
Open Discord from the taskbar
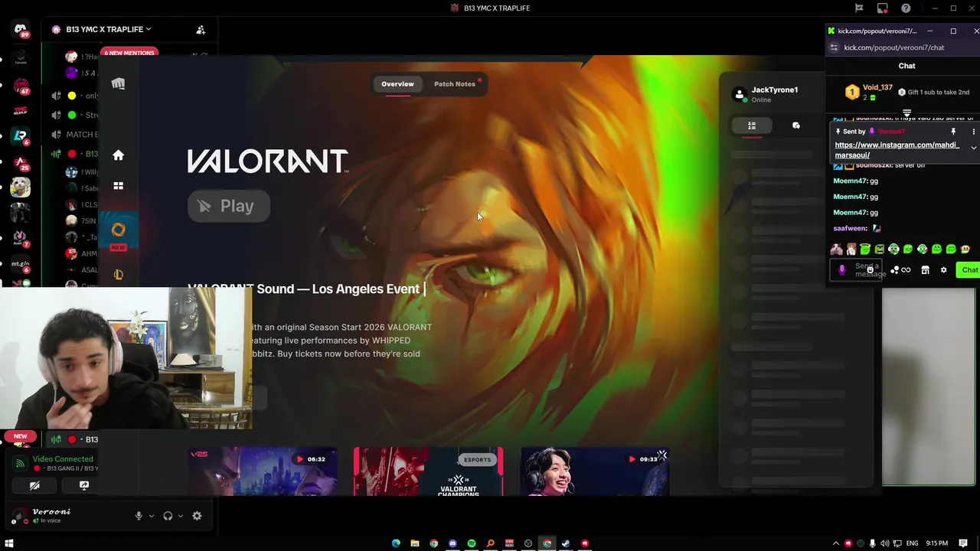pyautogui.click(x=452, y=543)
